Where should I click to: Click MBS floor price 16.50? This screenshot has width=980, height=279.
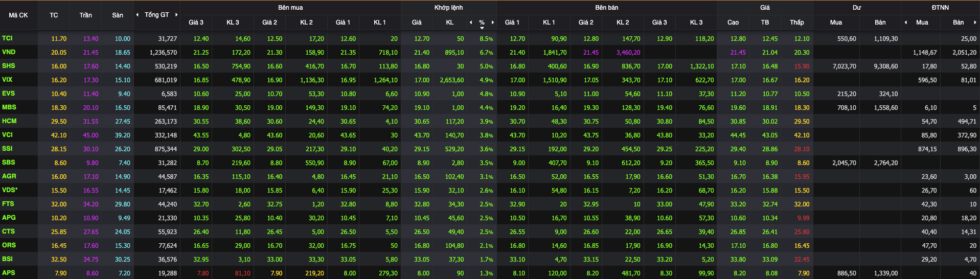(x=123, y=108)
